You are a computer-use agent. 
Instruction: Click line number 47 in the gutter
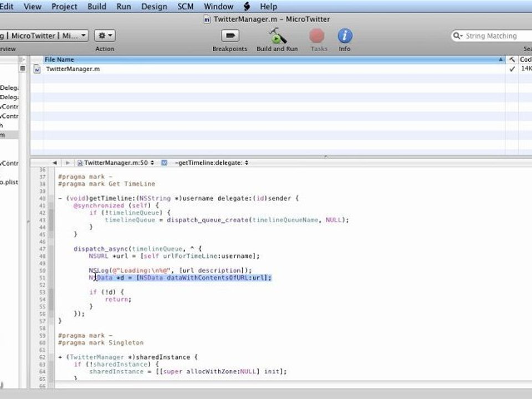(42, 249)
